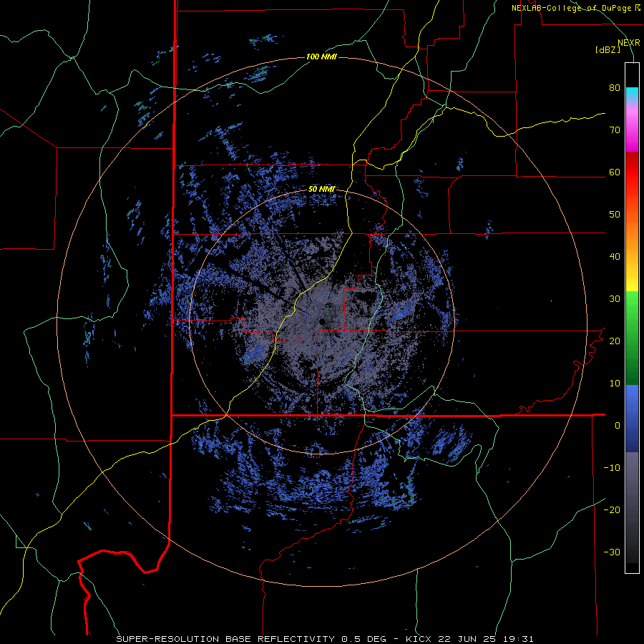
Task: Click the 40 dBZ scale value
Action: 615,257
